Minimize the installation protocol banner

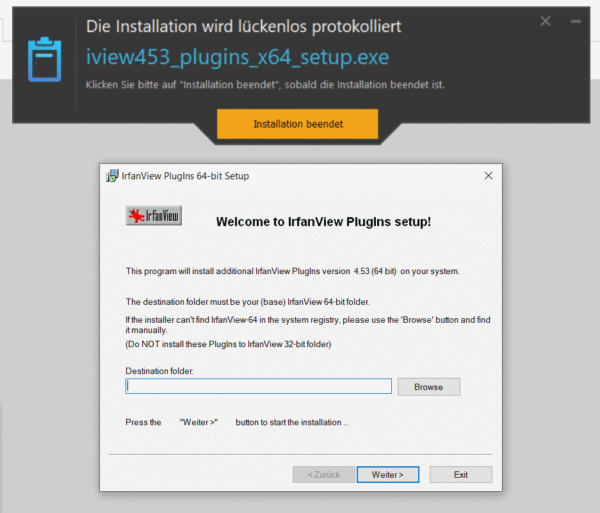[x=576, y=21]
